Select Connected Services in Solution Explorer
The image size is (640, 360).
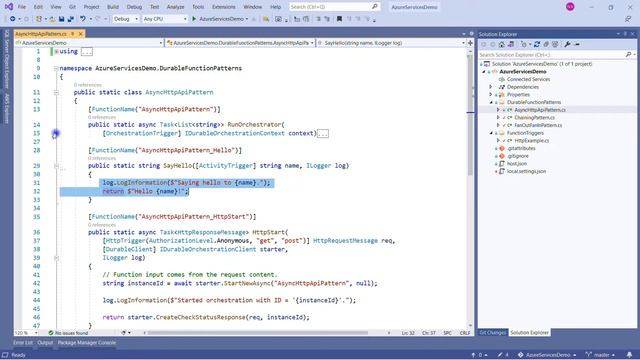(529, 79)
